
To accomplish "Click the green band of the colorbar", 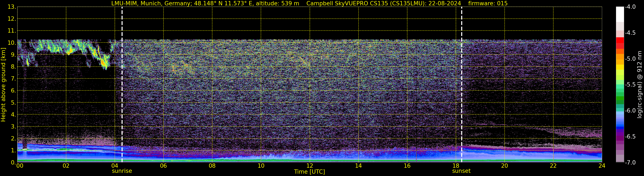I will [x=620, y=98].
